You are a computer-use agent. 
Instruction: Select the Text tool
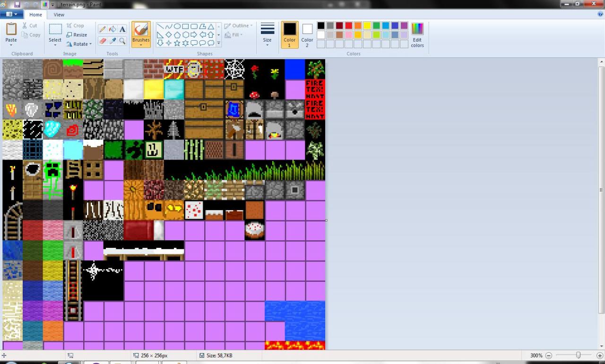(122, 29)
